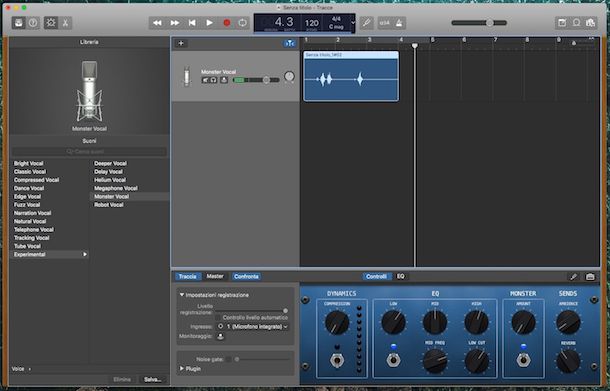Select the Classic Vocal patch
Screen dimensions: 610x391
pos(30,172)
